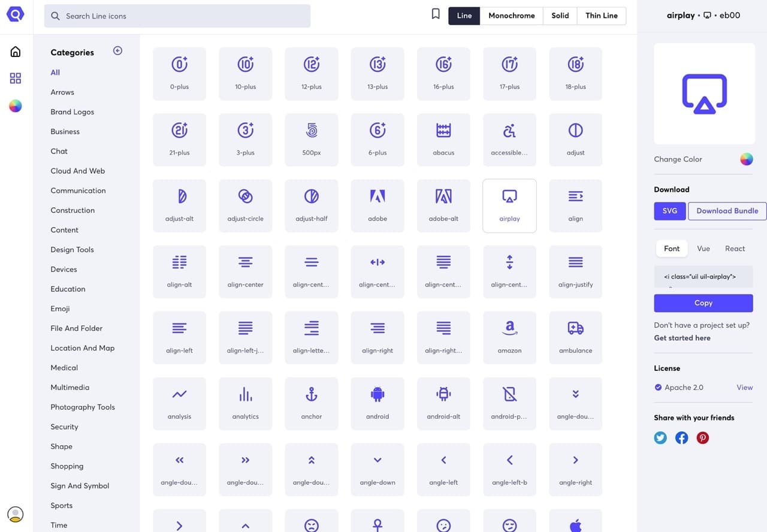Select the android icon
This screenshot has height=532, width=767.
coord(378,403)
